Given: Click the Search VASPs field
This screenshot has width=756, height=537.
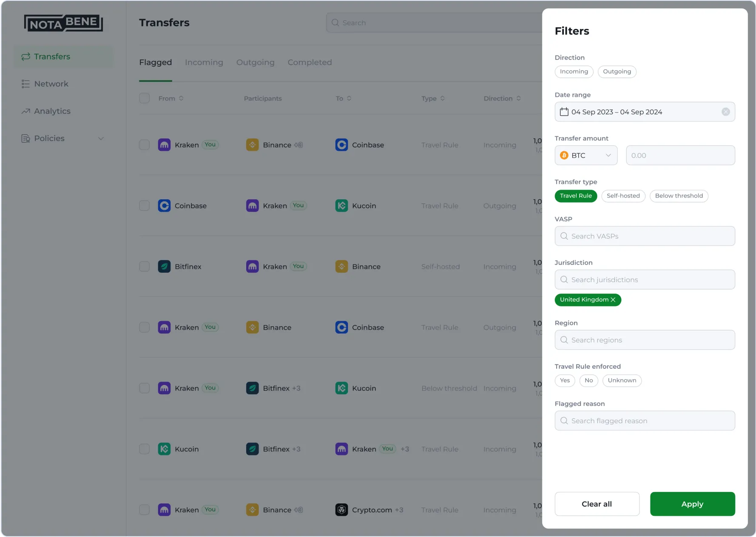Looking at the screenshot, I should pyautogui.click(x=645, y=236).
